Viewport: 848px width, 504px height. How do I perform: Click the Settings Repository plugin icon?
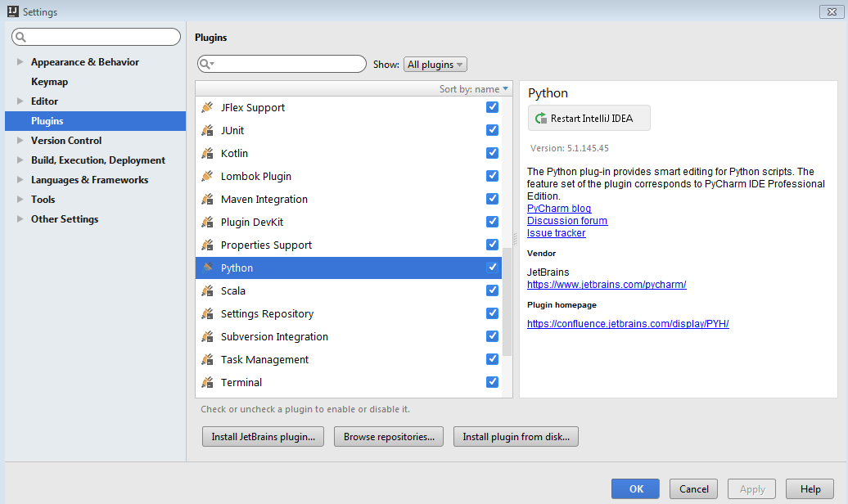tap(207, 313)
